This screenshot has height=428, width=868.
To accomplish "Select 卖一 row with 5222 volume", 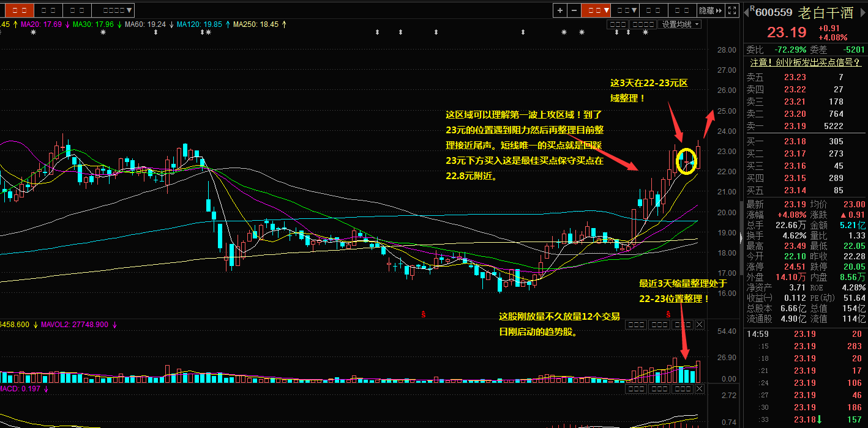I will pyautogui.click(x=805, y=126).
